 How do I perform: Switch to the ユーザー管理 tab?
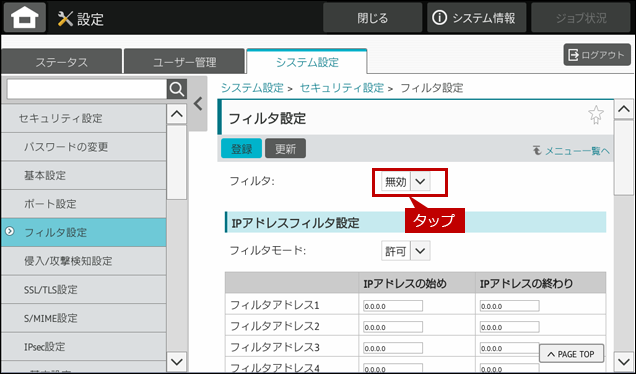tap(185, 62)
